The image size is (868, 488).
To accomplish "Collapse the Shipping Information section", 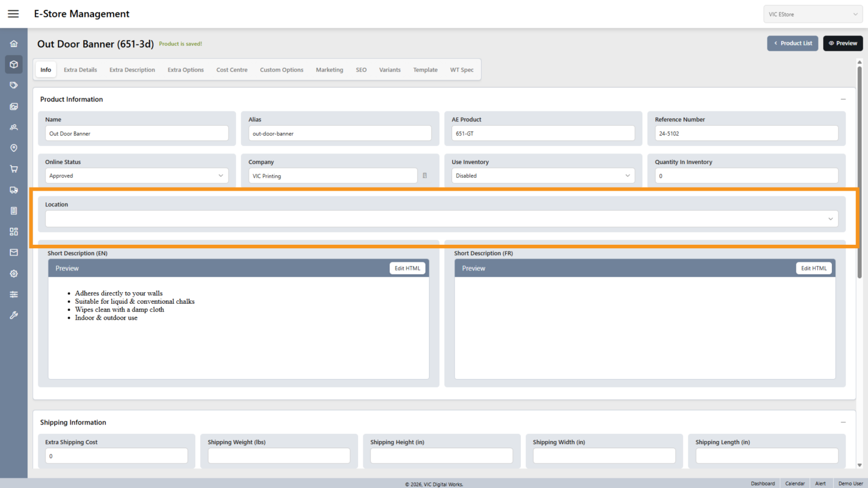I will point(843,422).
